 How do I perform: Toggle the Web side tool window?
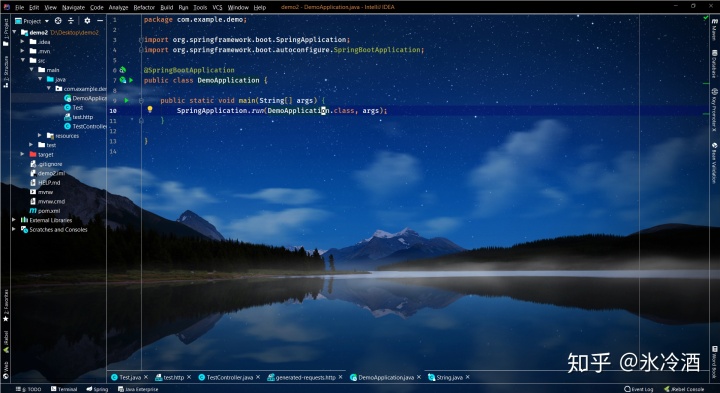pos(6,371)
